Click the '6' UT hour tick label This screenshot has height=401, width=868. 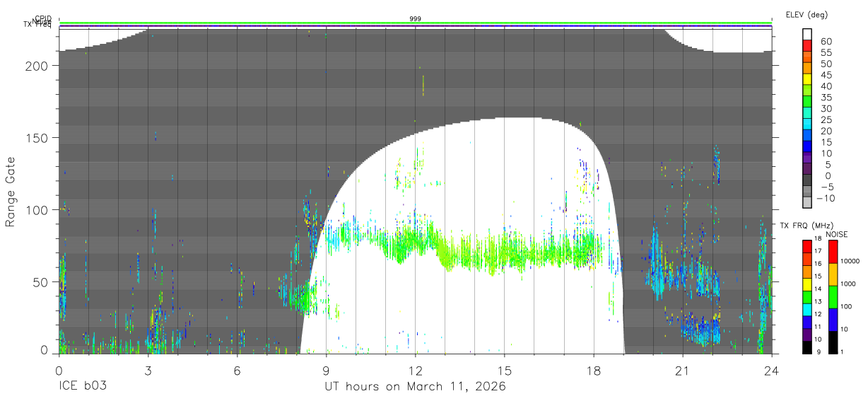(x=237, y=370)
